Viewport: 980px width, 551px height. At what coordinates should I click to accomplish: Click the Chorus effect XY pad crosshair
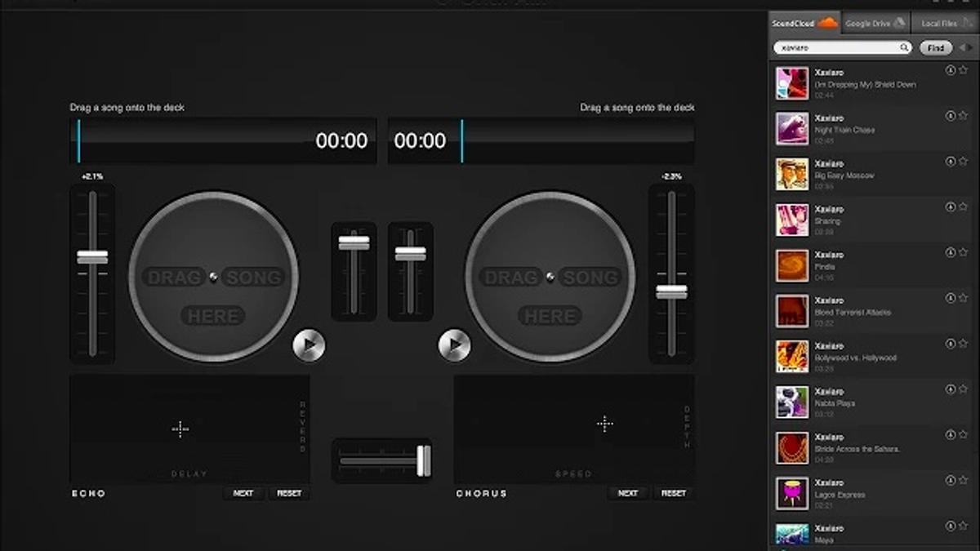coord(604,423)
